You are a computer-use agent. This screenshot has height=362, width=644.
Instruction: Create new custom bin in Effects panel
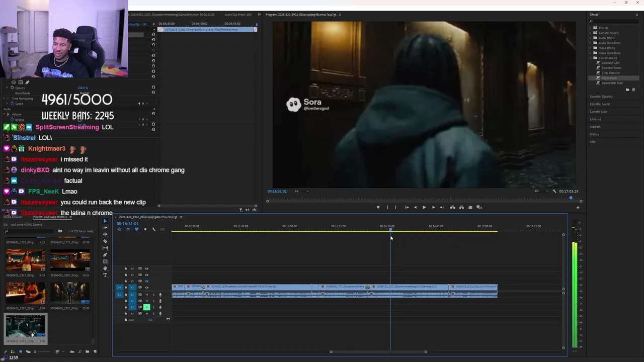[627, 89]
